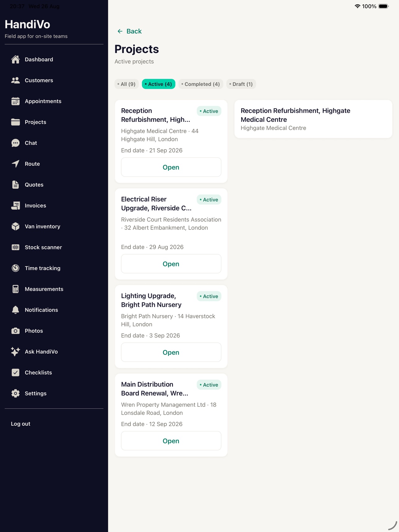
Task: Click the Dashboard house icon
Action: click(x=15, y=59)
